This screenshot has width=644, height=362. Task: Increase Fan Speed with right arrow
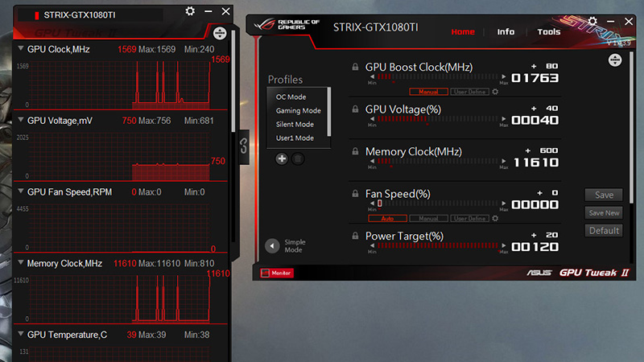pos(504,204)
